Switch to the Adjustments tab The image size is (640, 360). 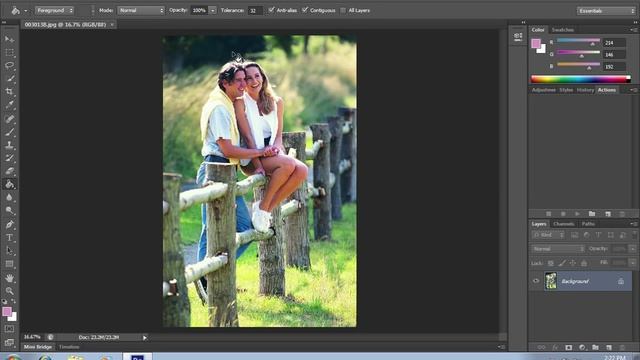[x=543, y=90]
